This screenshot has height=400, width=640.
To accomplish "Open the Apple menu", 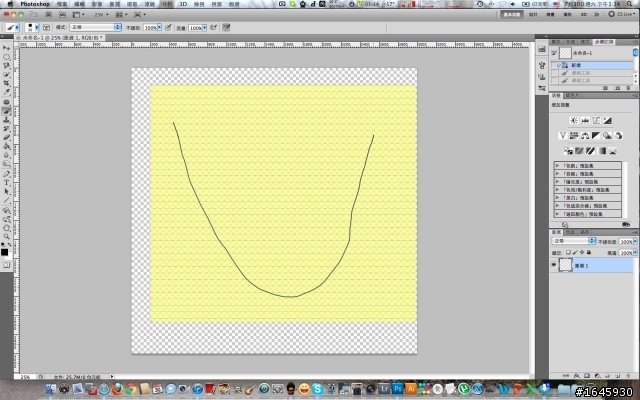I will (x=10, y=4).
